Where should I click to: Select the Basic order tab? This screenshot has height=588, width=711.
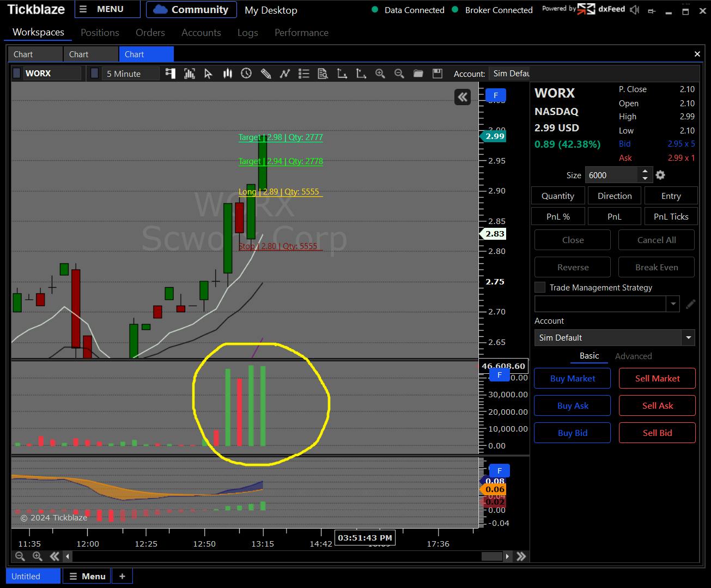(x=589, y=355)
